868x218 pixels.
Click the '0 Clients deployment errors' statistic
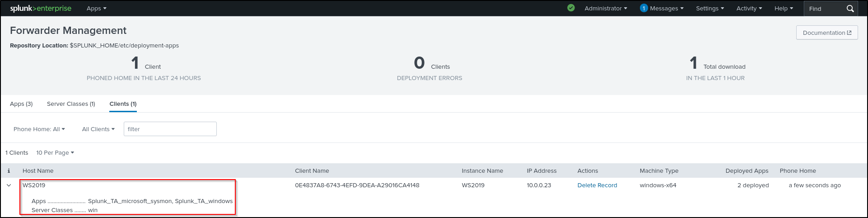429,68
